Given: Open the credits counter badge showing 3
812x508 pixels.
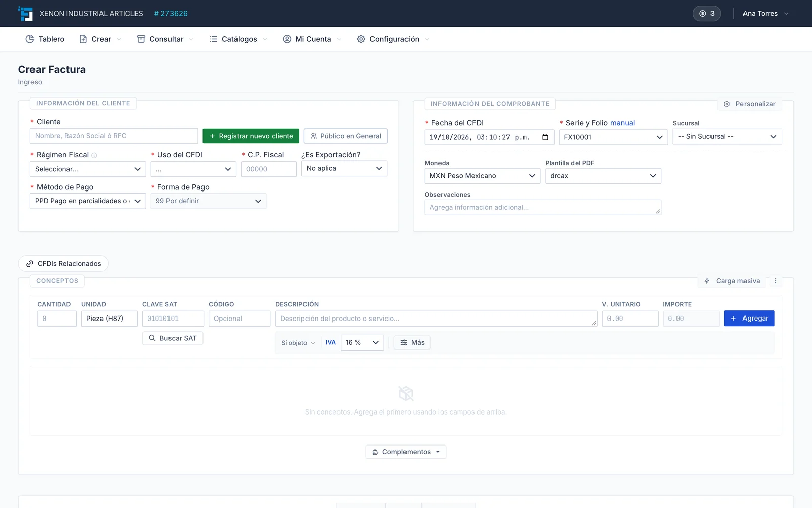Looking at the screenshot, I should tap(706, 14).
